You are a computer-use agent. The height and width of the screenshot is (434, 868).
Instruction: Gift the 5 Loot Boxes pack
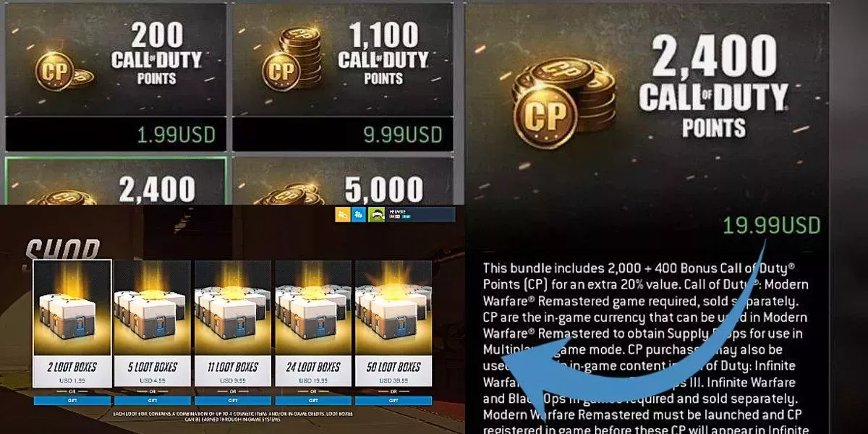click(x=152, y=399)
